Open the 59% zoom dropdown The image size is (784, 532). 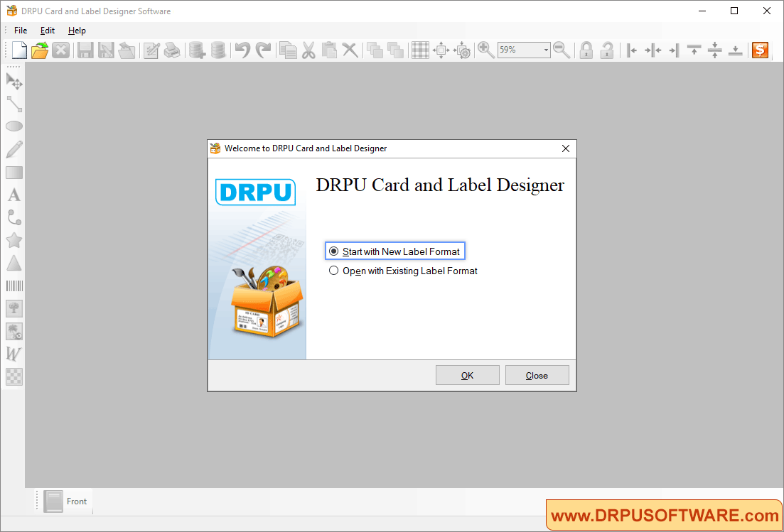pos(545,50)
